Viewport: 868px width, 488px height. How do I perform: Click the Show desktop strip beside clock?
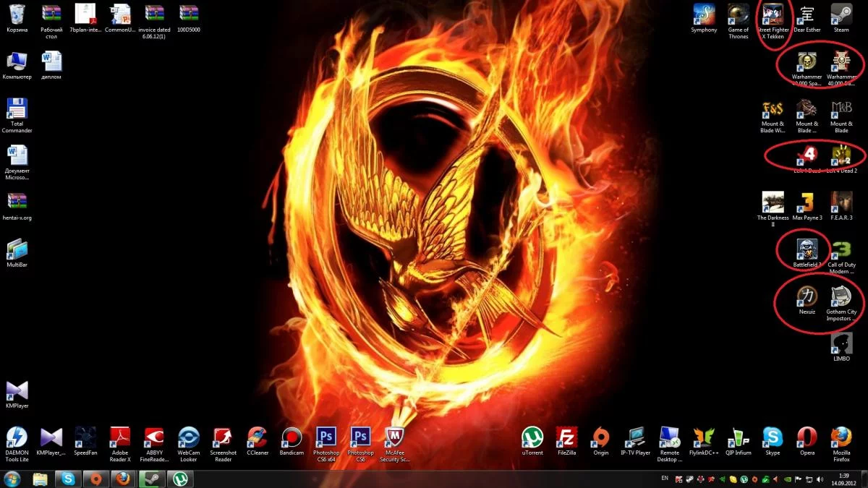pos(864,479)
